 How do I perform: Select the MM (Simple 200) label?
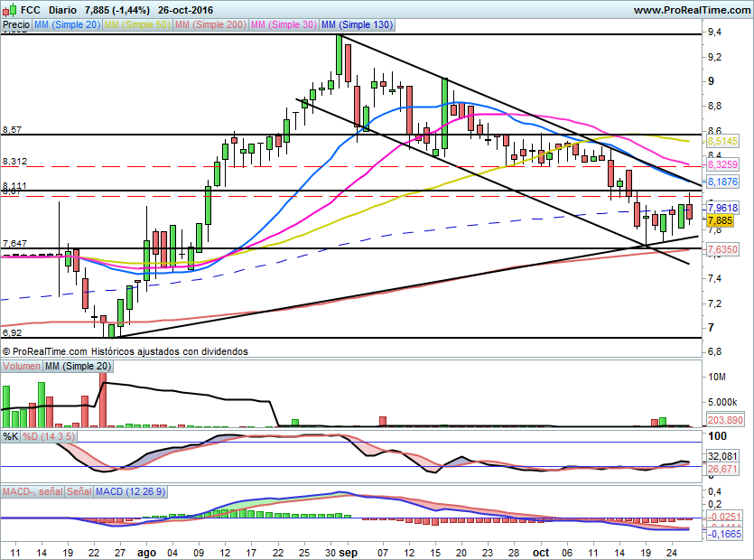pyautogui.click(x=210, y=24)
